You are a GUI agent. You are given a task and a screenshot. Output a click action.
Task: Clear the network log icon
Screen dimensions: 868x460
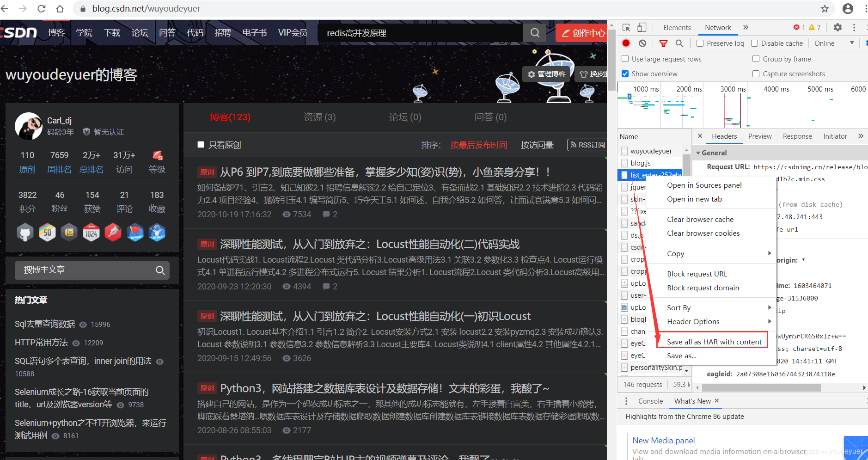pos(642,43)
